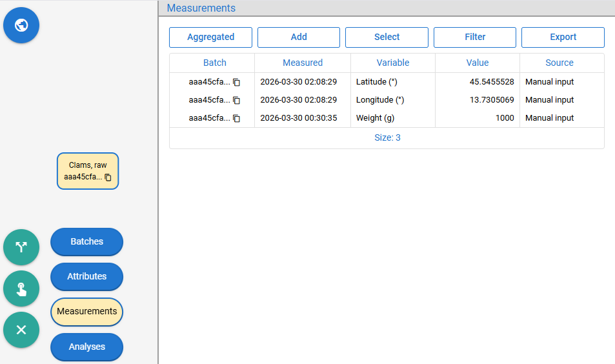Click the touch pointer round button
The width and height of the screenshot is (615, 364).
21,288
